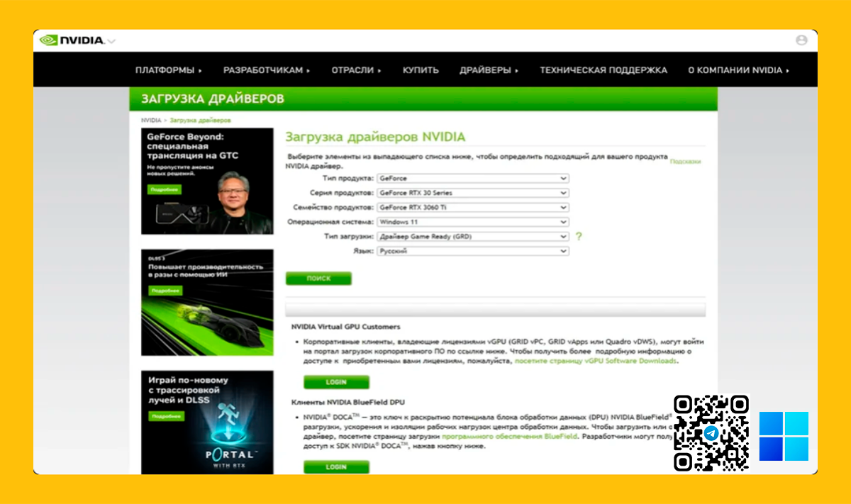Open the О КОМПАНИИ NVIDIA menu

click(x=738, y=70)
